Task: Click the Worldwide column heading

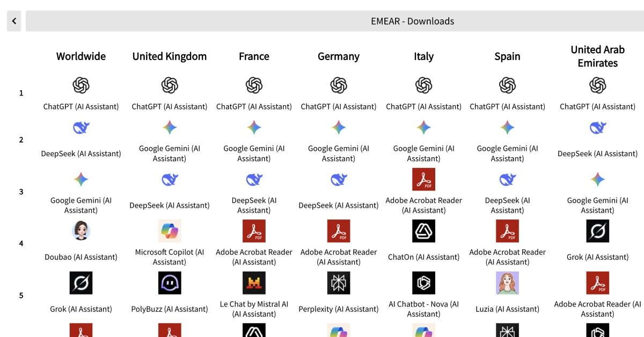Action: pos(81,56)
